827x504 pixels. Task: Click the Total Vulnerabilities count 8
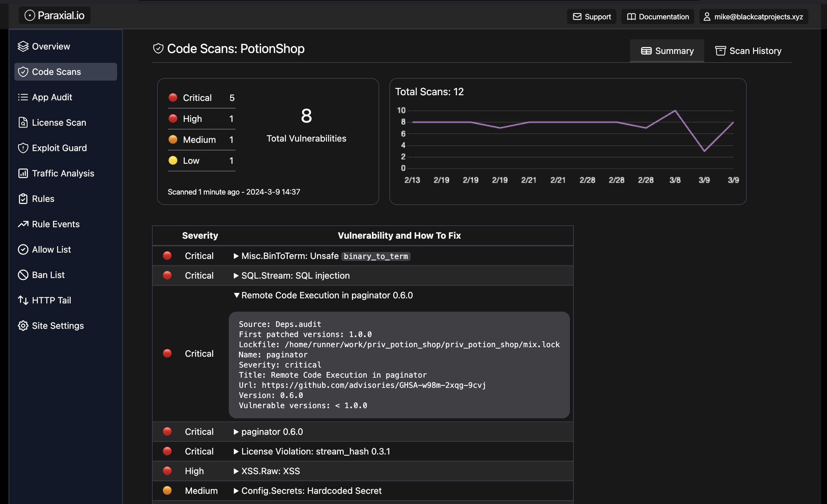click(306, 116)
